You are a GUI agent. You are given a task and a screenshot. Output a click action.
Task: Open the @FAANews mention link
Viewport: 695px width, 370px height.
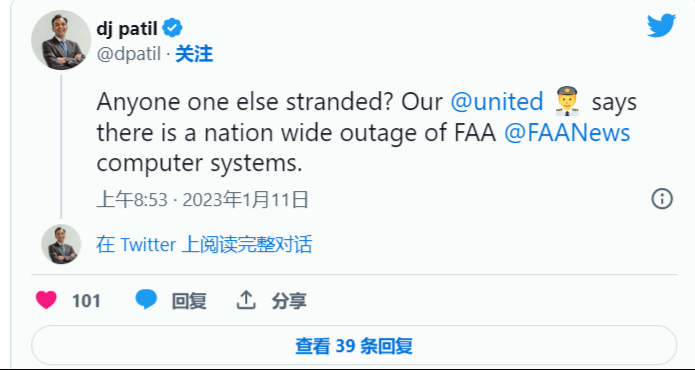pos(567,133)
